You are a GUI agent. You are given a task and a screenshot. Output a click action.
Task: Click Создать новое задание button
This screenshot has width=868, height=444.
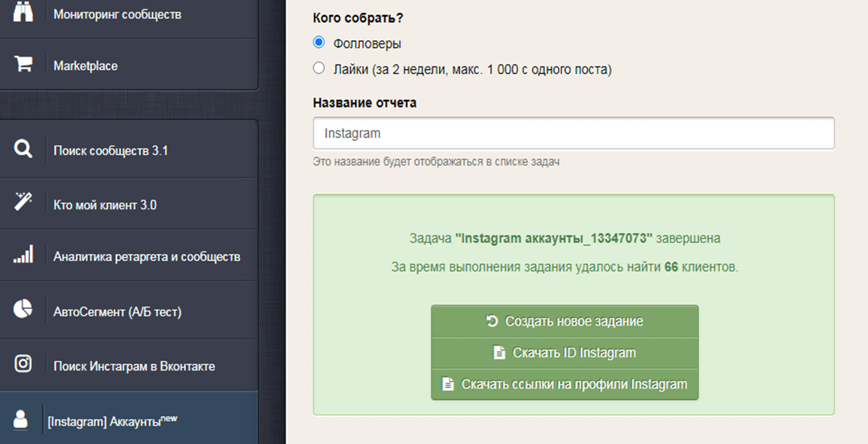pyautogui.click(x=564, y=321)
